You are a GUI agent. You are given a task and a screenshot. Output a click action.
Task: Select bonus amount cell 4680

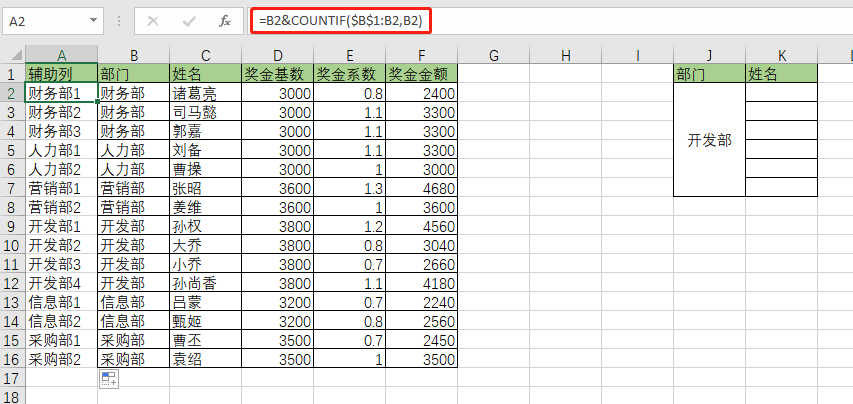pyautogui.click(x=422, y=188)
